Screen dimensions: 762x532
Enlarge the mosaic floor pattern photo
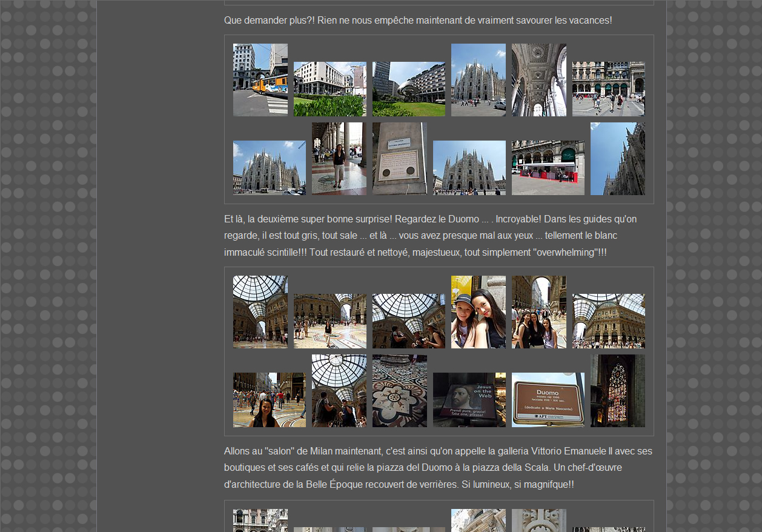pos(399,390)
